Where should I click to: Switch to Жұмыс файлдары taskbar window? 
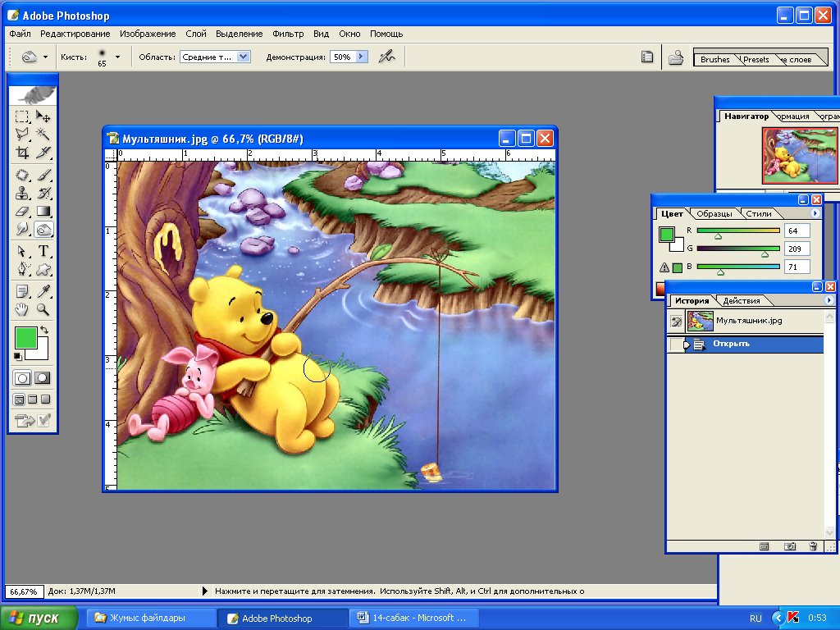[x=152, y=619]
